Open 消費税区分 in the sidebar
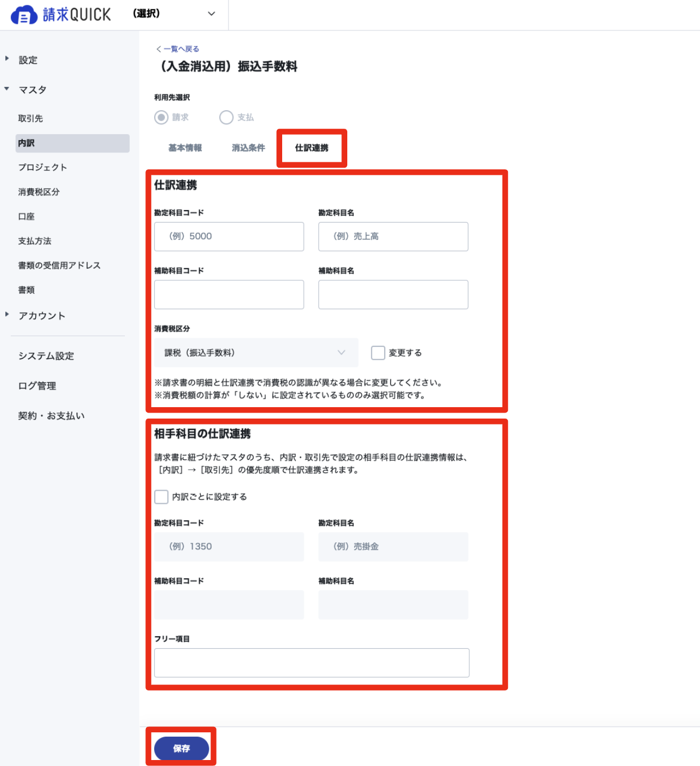Screen dimensions: 700x766 tap(39, 192)
